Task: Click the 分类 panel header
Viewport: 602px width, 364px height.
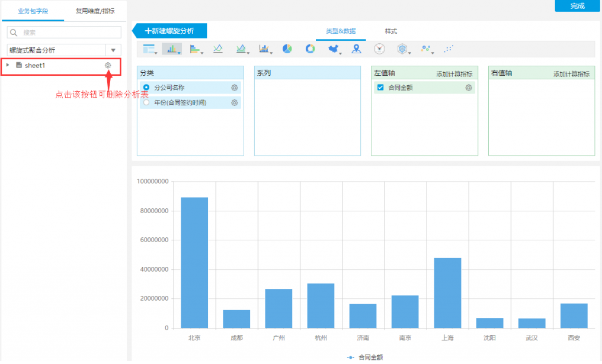Action: [x=190, y=73]
